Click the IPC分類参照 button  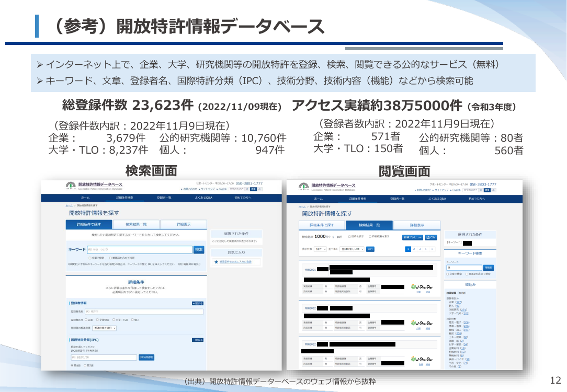coord(146,358)
